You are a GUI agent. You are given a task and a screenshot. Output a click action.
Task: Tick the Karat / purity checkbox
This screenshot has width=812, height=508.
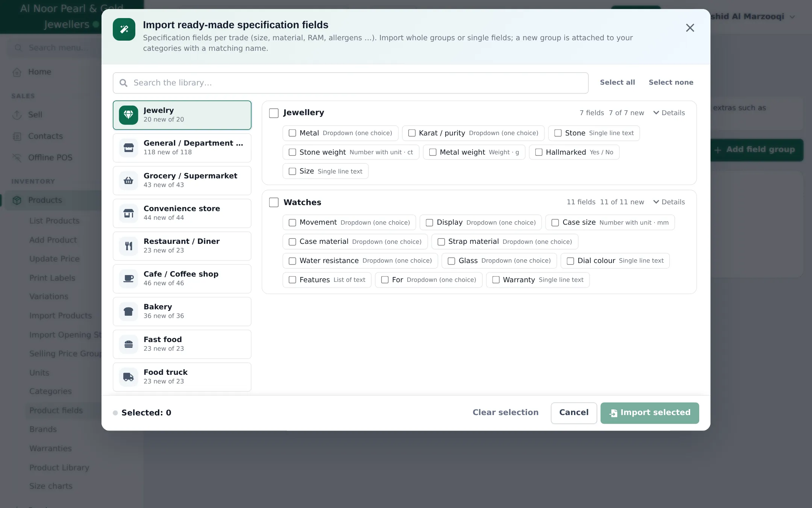click(x=412, y=133)
